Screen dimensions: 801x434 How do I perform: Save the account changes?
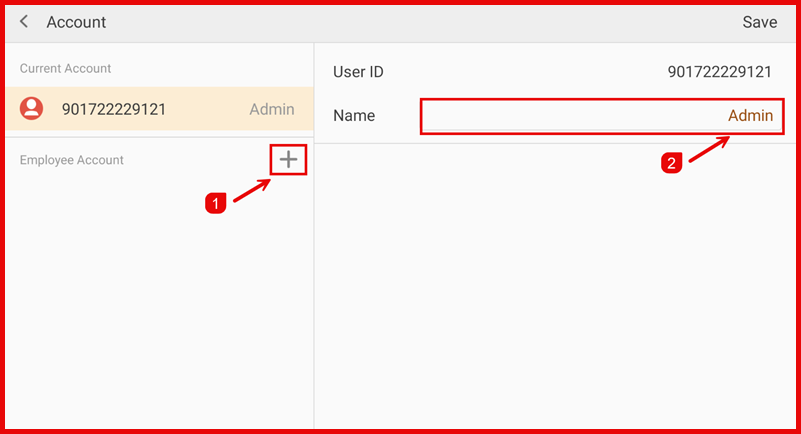coord(759,22)
